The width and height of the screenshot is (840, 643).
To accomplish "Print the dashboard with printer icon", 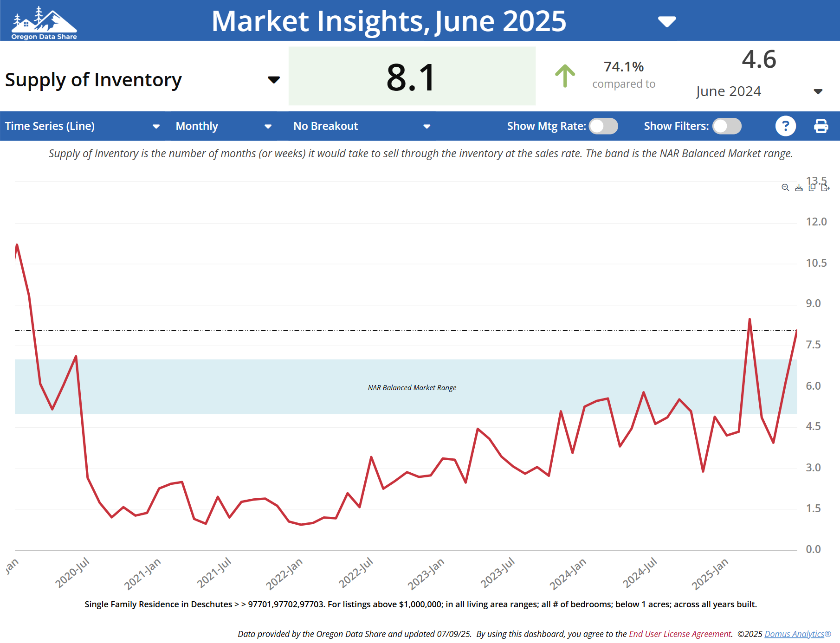I will tap(821, 126).
